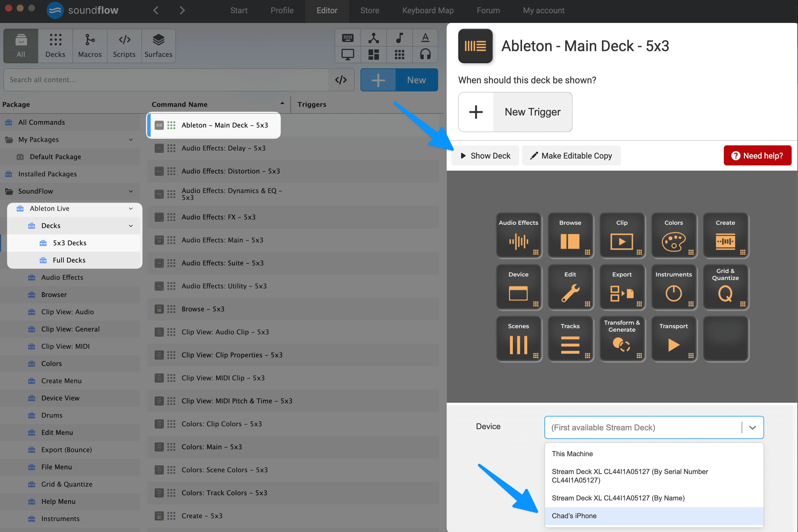Viewport: 798px width, 532px height.
Task: Filter list to Decks only
Action: (x=55, y=46)
